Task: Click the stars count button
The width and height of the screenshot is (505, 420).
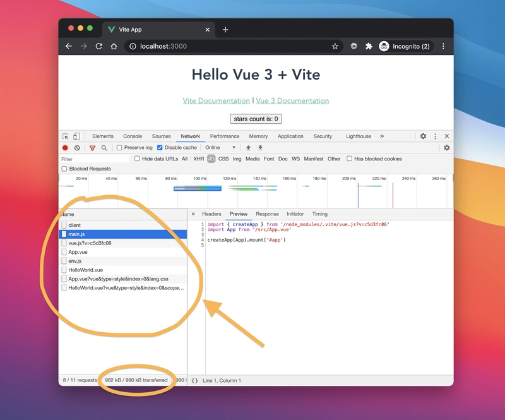Action: coord(256,119)
